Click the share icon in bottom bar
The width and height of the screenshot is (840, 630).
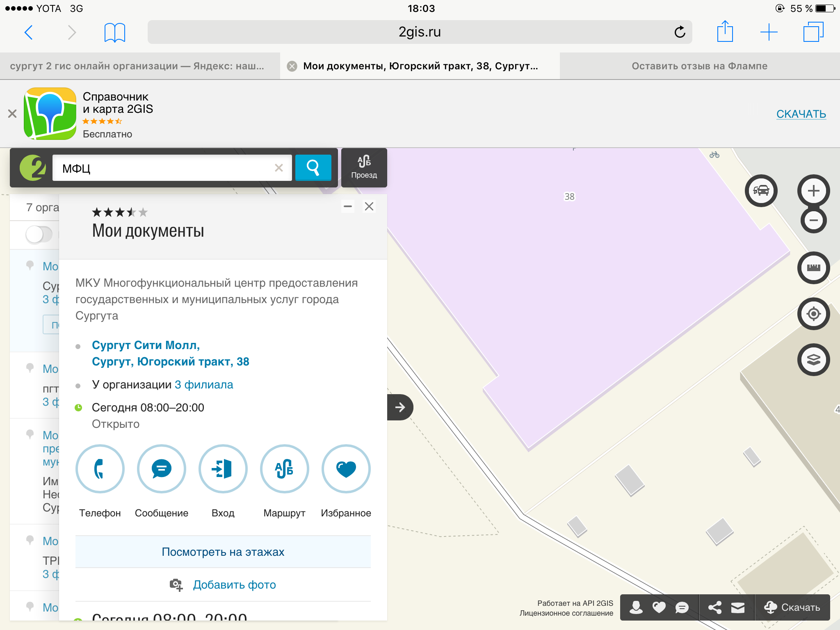click(715, 607)
